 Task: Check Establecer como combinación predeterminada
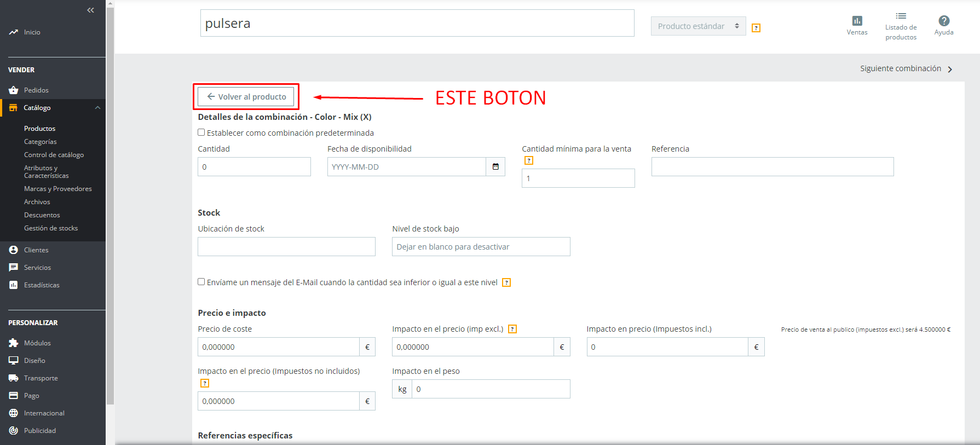pyautogui.click(x=201, y=132)
